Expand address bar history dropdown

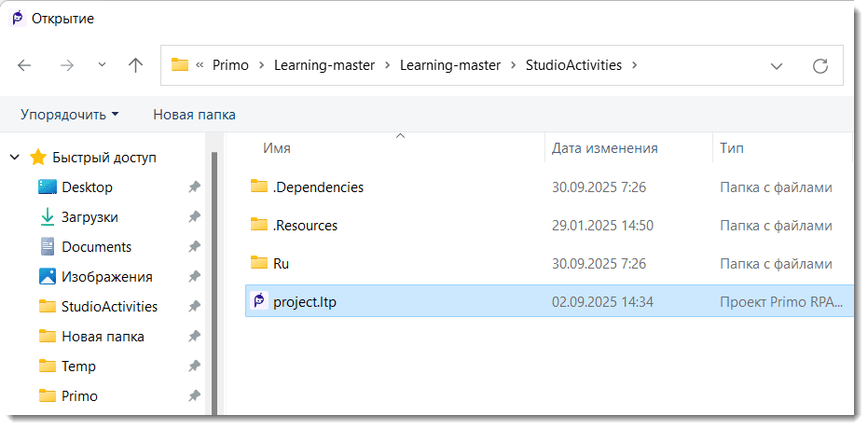776,65
